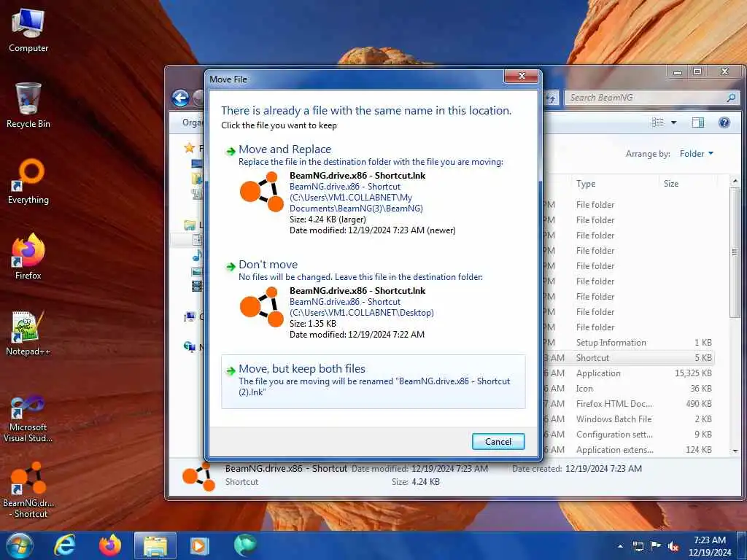Select the Firefox HTML Doc 490 KB row
Screen dimensions: 747x560
629,404
